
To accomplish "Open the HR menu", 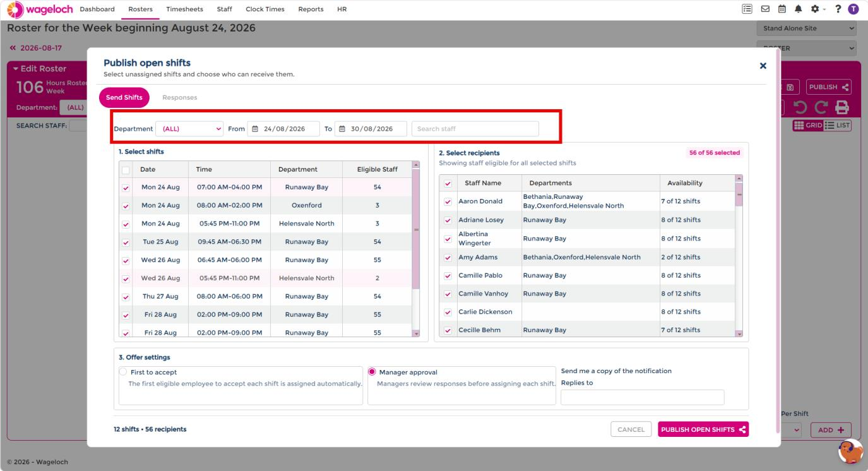I will [x=342, y=9].
